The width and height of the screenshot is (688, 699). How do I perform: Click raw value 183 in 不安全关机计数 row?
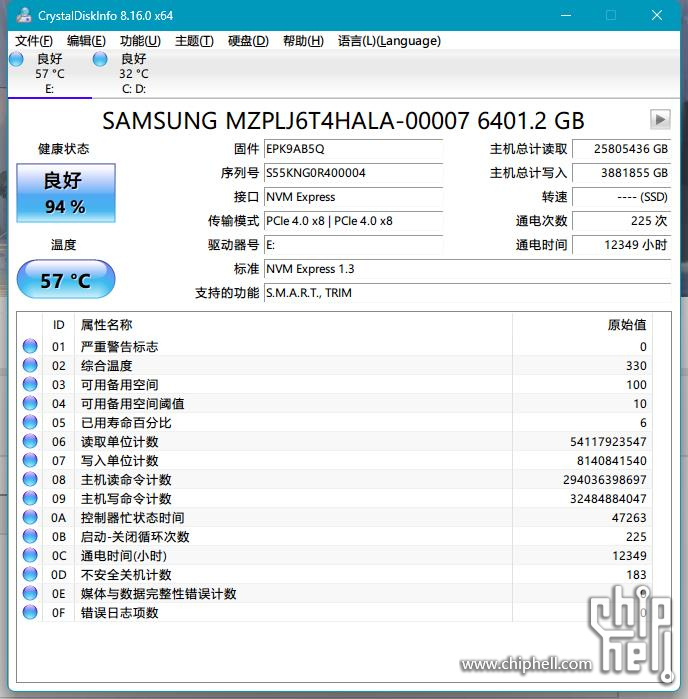pos(636,575)
